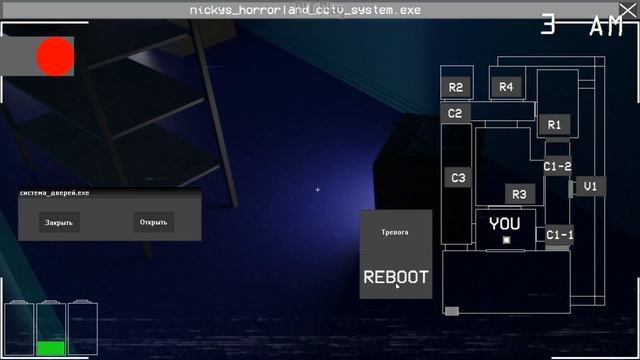Click the nickys_horrorland_cctv_system.exe title bar

tap(305, 10)
